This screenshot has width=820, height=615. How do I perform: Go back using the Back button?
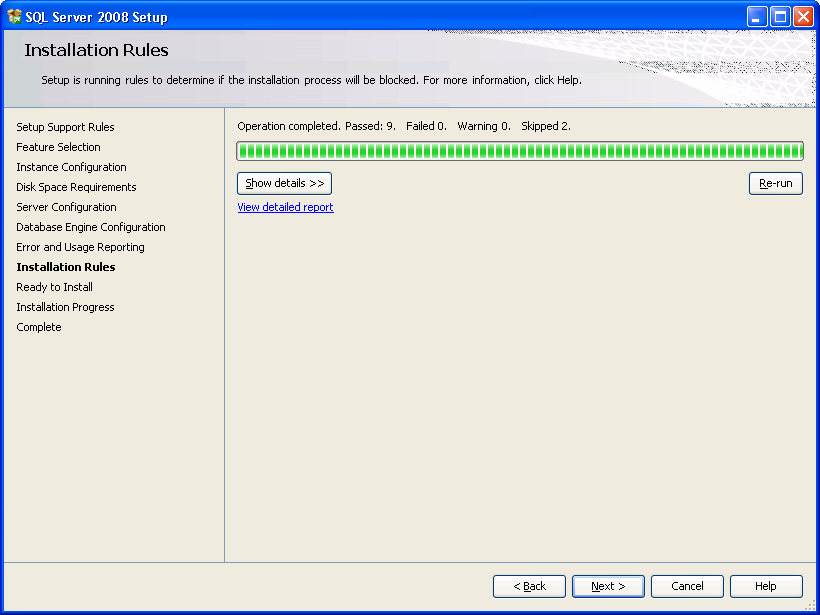click(529, 586)
